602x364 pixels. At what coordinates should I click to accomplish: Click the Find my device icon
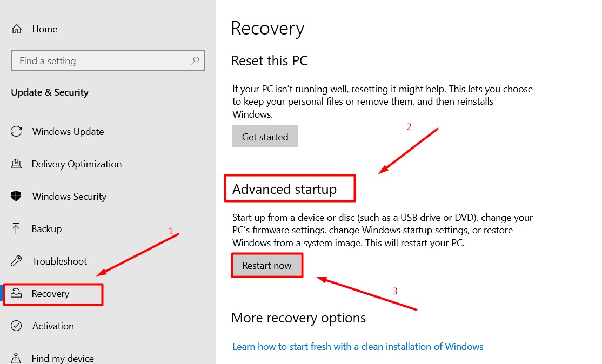16,358
